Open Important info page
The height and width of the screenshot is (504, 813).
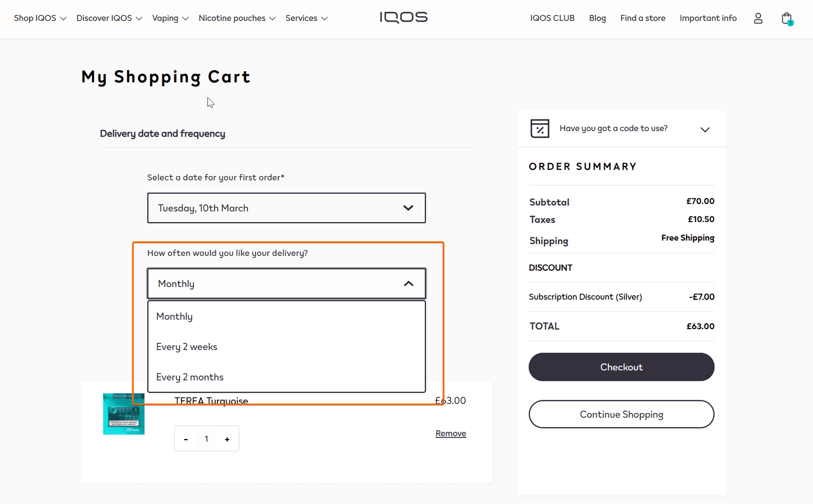[x=708, y=18]
